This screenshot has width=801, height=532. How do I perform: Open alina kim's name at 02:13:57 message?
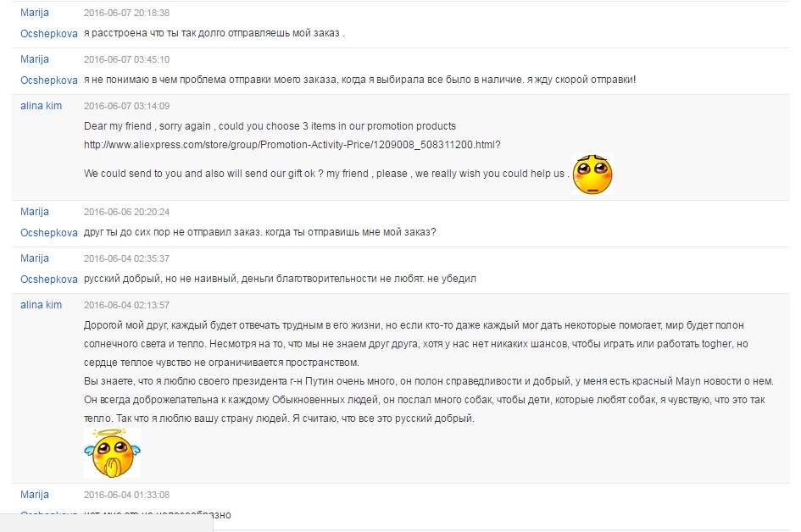[x=41, y=305]
